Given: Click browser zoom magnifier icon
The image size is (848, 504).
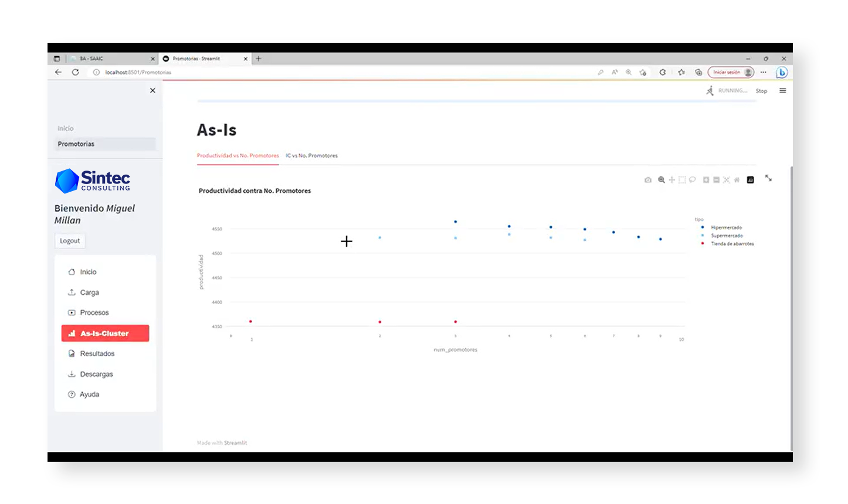Looking at the screenshot, I should click(x=629, y=72).
